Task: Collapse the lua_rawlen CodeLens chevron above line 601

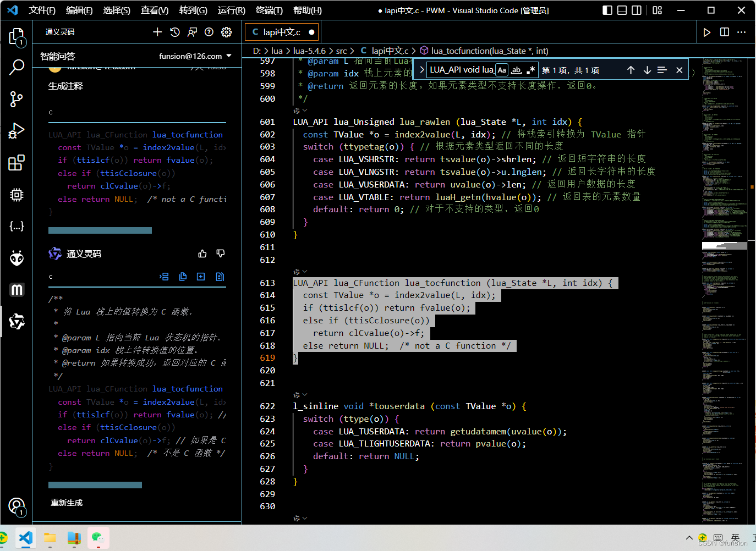Action: pos(305,111)
